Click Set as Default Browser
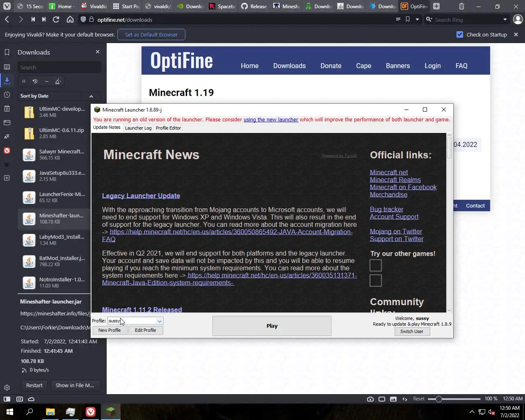 151,34
